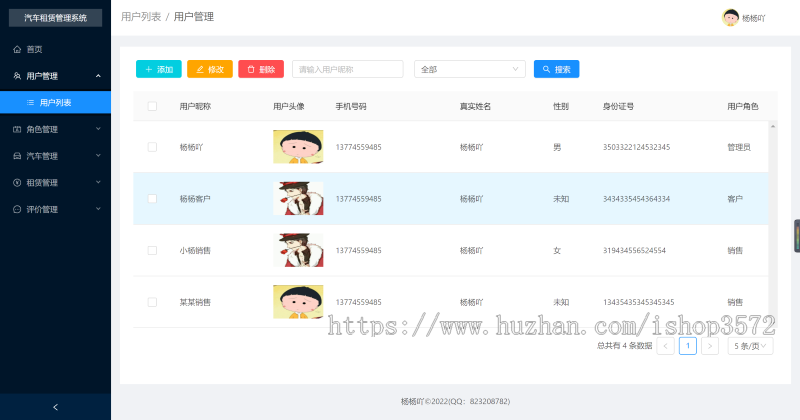The height and width of the screenshot is (420, 800).
Task: Click the 杨杨吖 username at top right
Action: 754,18
